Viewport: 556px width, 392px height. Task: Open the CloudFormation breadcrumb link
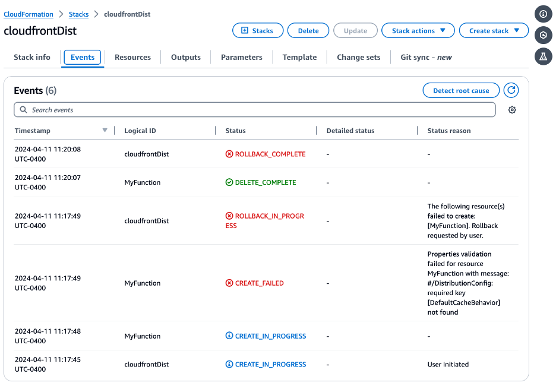coord(28,14)
